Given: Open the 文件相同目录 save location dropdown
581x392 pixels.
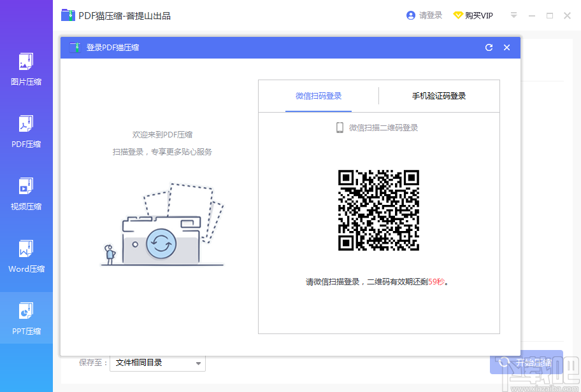Looking at the screenshot, I should (x=157, y=363).
